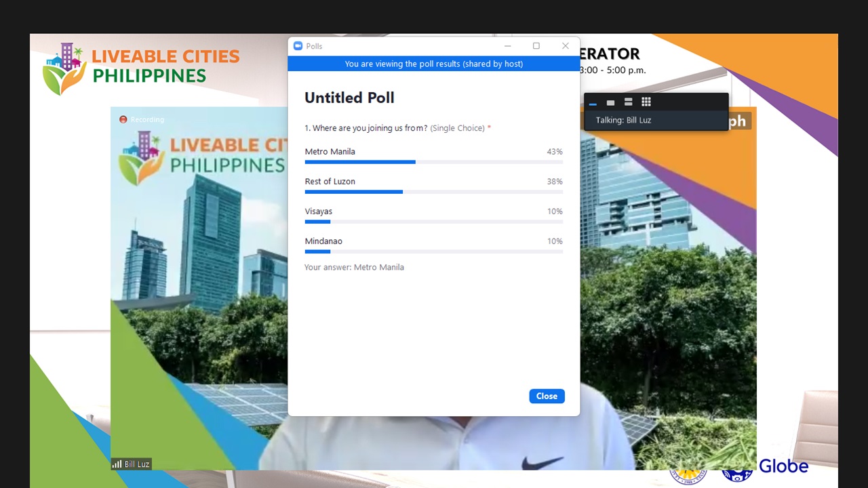Click the Rest of Luzon option

(330, 182)
